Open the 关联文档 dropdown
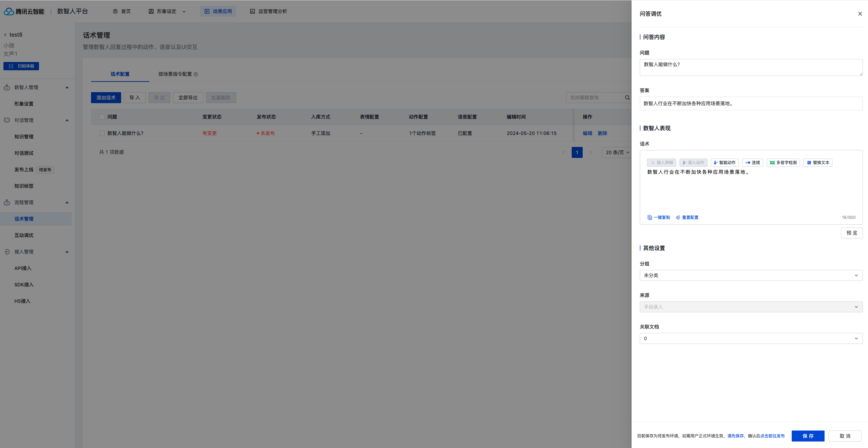 click(x=751, y=338)
